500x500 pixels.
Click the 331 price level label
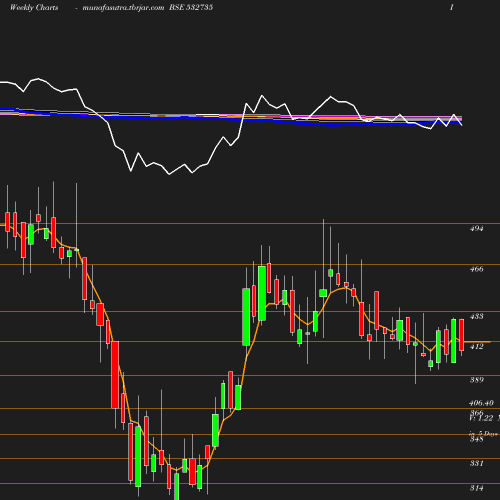click(476, 463)
